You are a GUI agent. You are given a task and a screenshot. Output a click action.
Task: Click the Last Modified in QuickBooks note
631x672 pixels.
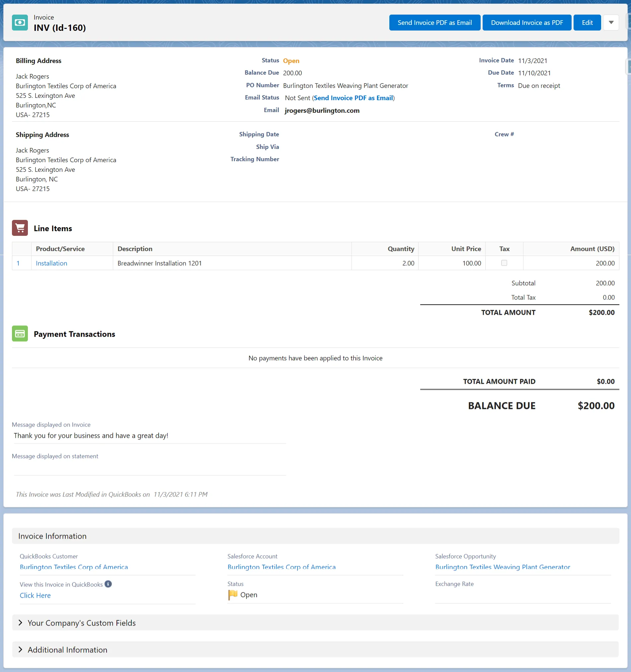click(x=112, y=495)
